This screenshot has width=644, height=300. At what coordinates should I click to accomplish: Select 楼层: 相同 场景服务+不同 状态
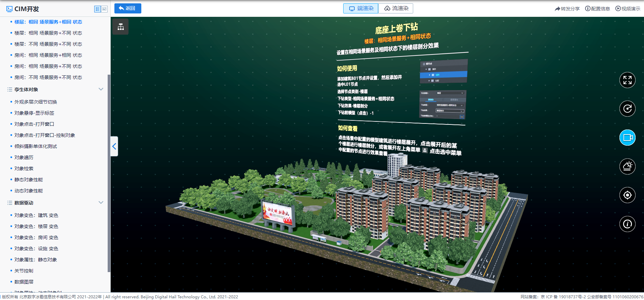pos(48,33)
